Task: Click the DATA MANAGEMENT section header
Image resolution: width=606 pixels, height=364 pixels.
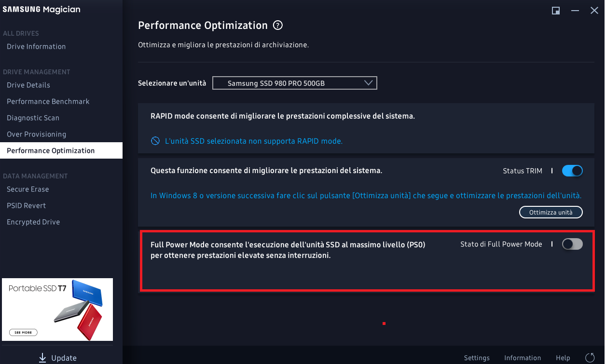Action: pyautogui.click(x=35, y=176)
